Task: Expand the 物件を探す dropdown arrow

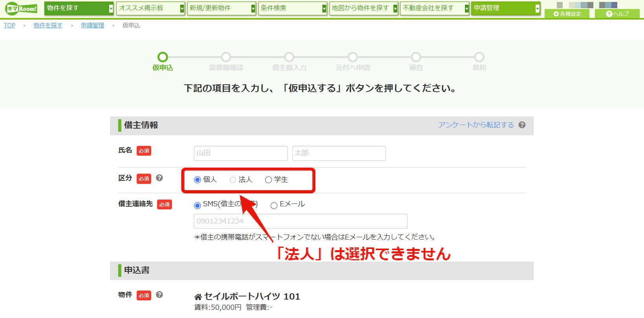Action: point(111,9)
